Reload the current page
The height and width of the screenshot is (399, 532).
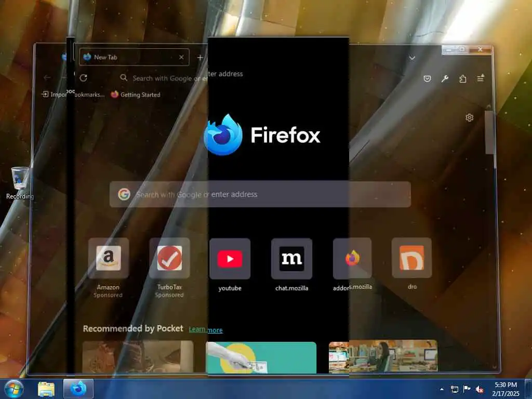(84, 78)
